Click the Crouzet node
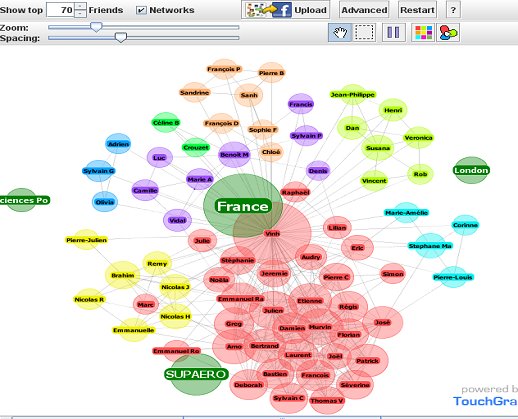518x419 pixels. coord(196,147)
